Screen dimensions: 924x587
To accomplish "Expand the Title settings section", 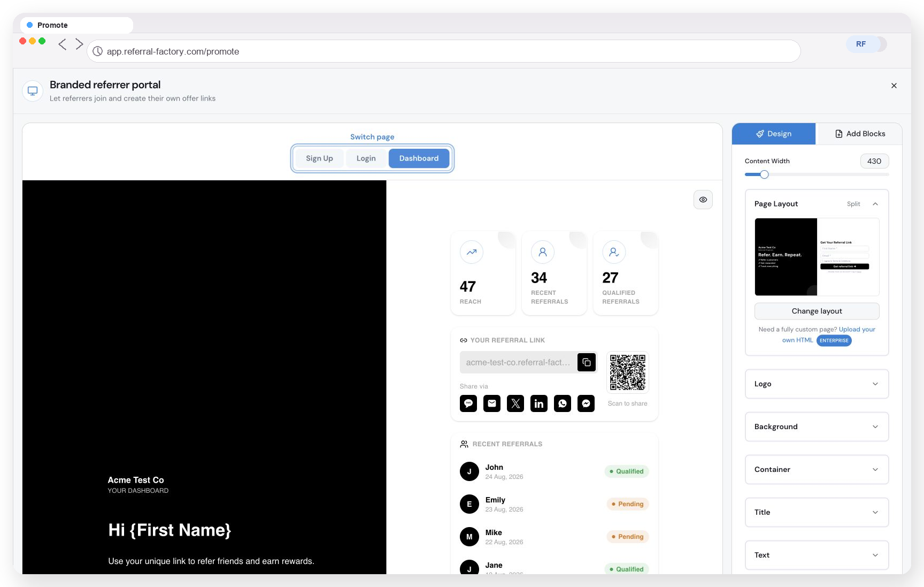I will 817,512.
